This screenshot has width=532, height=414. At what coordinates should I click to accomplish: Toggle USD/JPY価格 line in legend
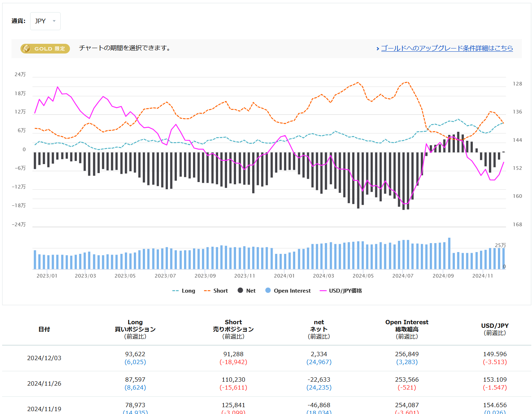coord(345,291)
